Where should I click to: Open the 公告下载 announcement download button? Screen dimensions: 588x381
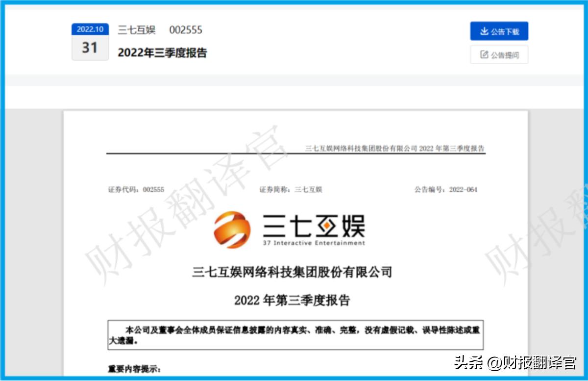pyautogui.click(x=500, y=31)
